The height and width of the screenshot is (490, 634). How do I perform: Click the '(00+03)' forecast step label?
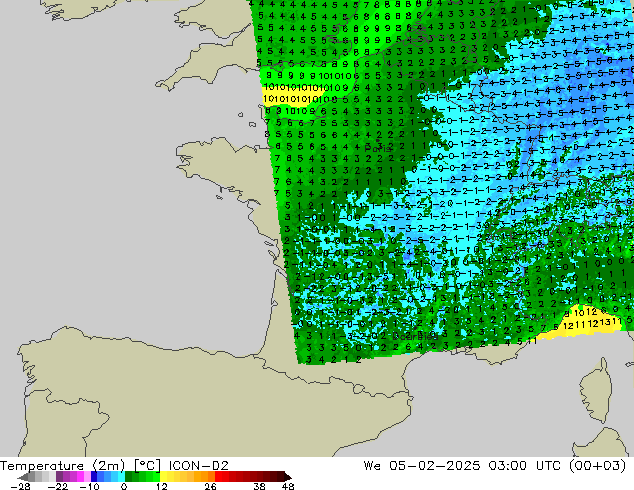597,466
